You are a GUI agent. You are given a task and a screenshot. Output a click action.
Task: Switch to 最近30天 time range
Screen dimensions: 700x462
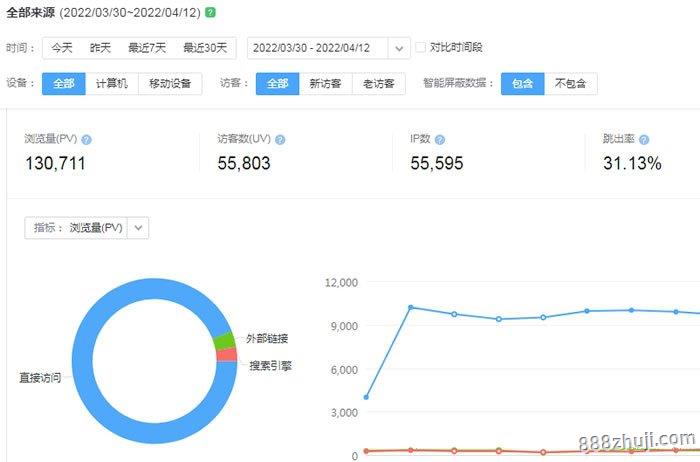(x=205, y=48)
